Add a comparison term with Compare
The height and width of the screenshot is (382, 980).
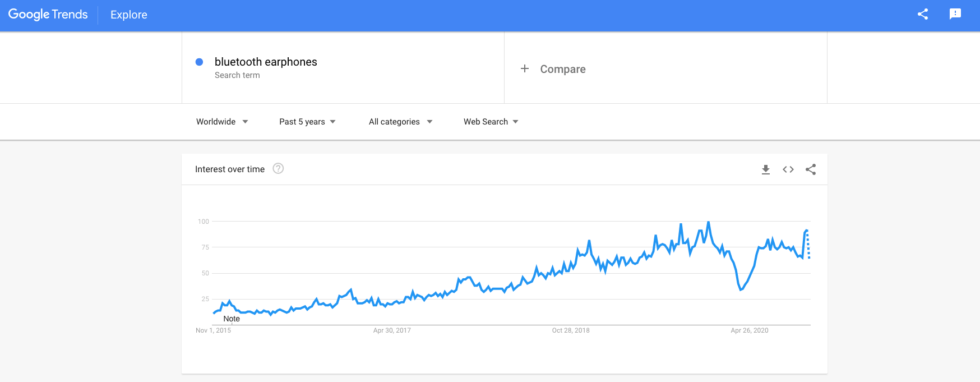pyautogui.click(x=554, y=68)
